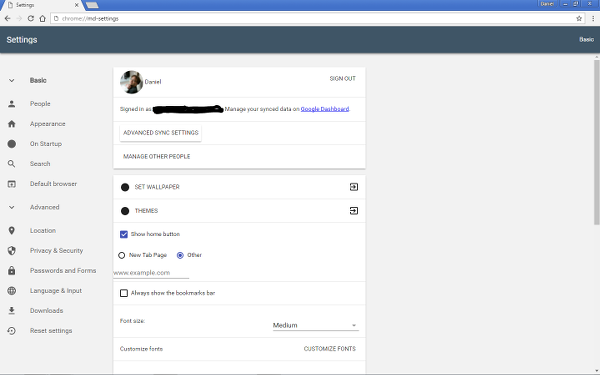
Task: Open Reset settings in sidebar menu
Action: tap(51, 331)
